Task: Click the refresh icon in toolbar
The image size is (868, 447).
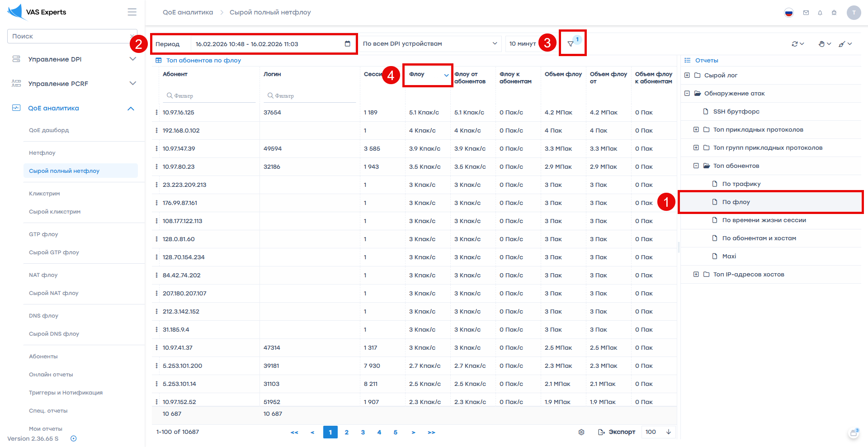Action: [x=795, y=44]
